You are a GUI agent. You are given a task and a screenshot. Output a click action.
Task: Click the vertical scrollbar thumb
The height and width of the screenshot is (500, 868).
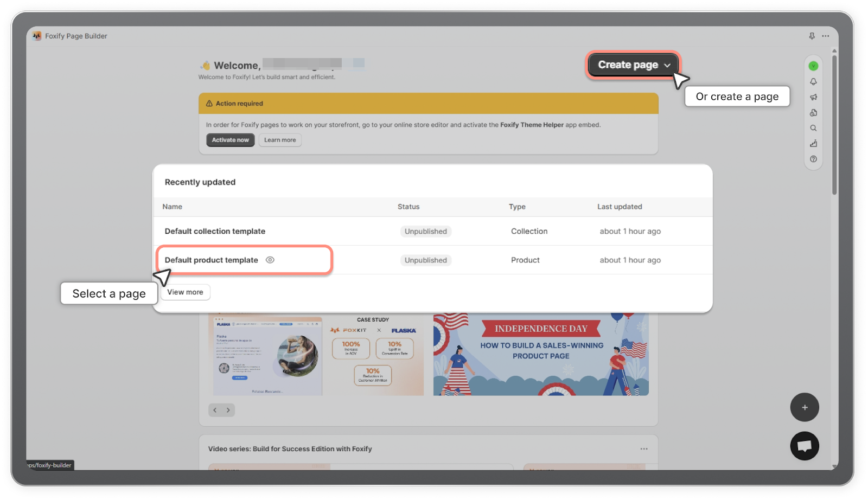pos(834,124)
